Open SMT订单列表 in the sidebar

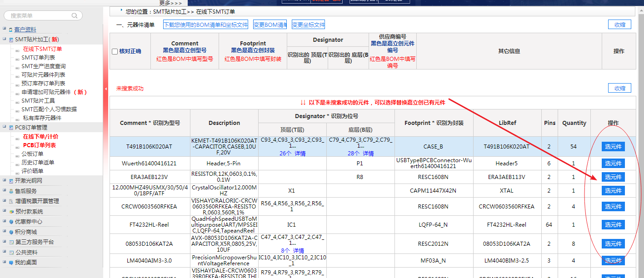point(38,58)
